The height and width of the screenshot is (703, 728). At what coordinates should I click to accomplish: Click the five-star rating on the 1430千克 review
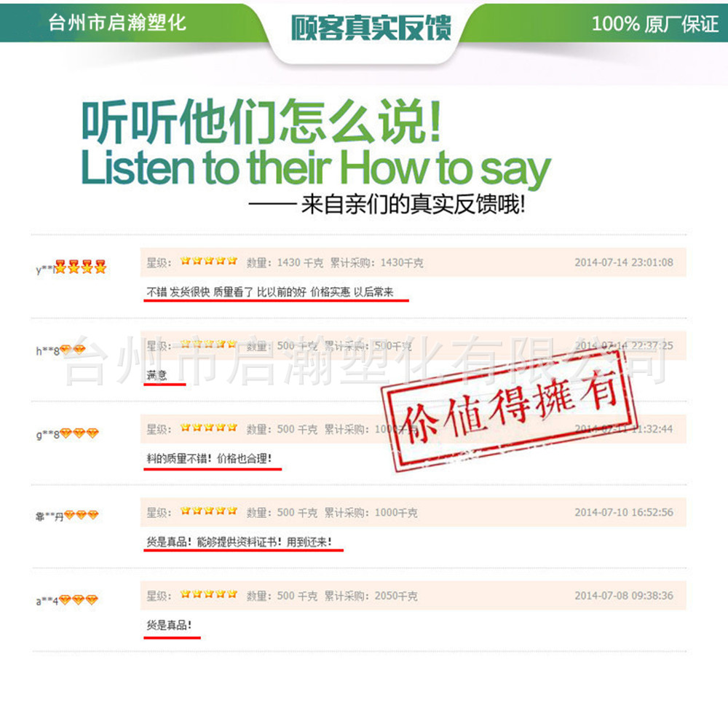point(209,261)
